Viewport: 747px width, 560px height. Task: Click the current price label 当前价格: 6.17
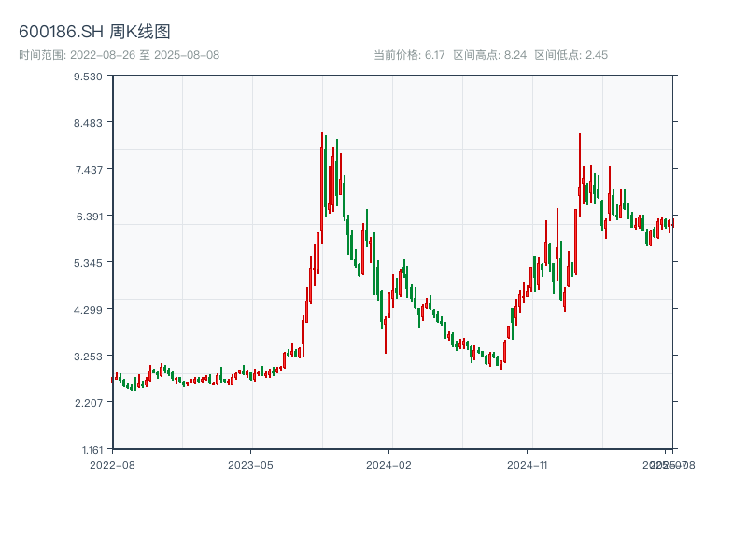coord(409,55)
